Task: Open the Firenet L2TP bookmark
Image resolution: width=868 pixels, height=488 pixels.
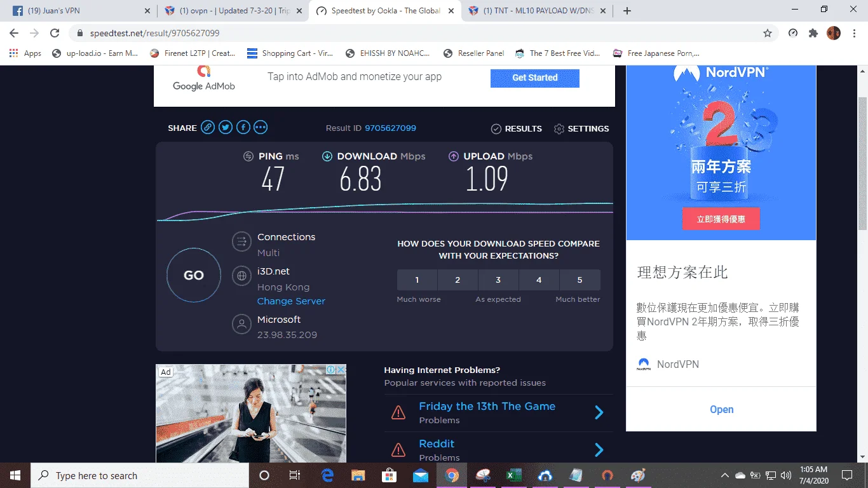Action: [193, 53]
